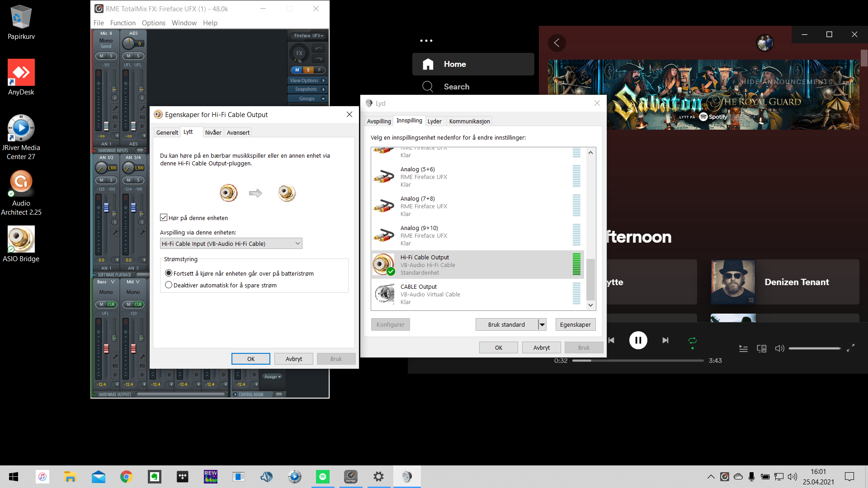Click the Egenskaper button
868x488 pixels.
[x=575, y=324]
